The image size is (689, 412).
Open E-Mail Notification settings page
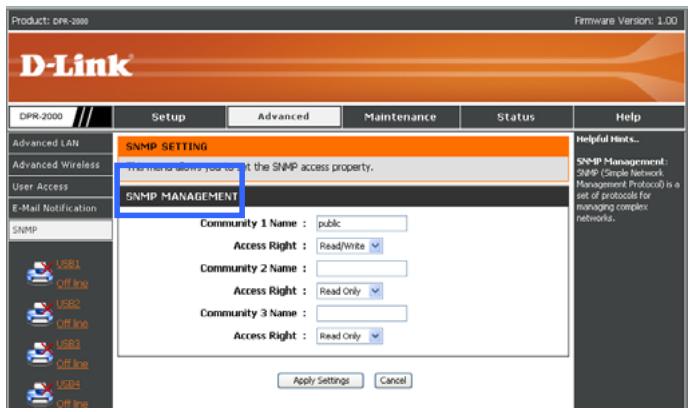60,208
